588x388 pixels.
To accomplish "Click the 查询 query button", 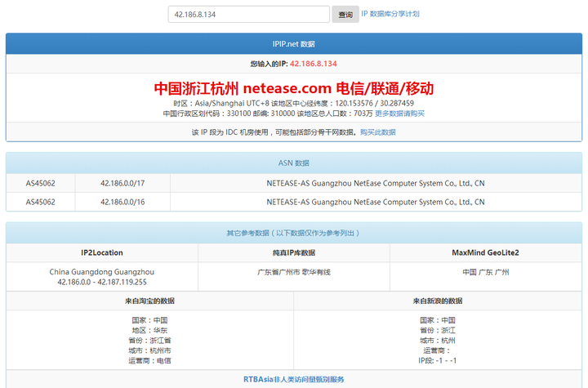I will [x=345, y=14].
